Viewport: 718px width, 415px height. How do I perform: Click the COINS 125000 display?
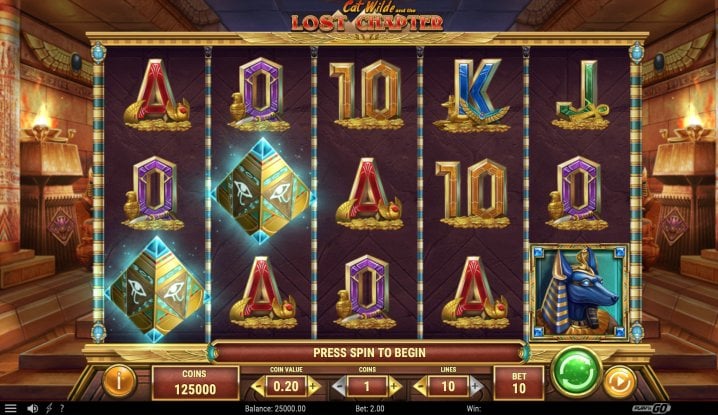coord(195,383)
